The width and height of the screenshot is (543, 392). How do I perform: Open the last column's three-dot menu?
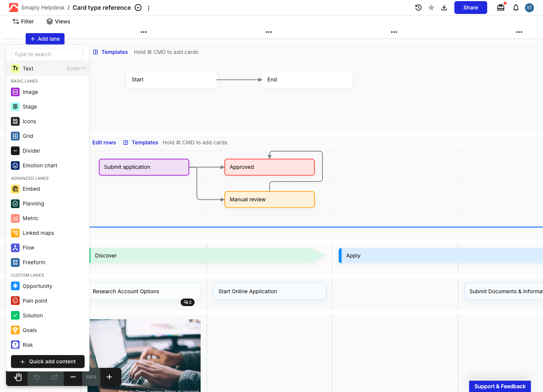point(519,32)
